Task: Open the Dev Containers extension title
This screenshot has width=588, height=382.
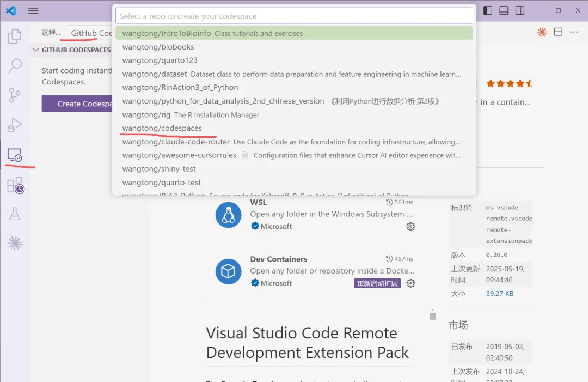Action: point(279,259)
